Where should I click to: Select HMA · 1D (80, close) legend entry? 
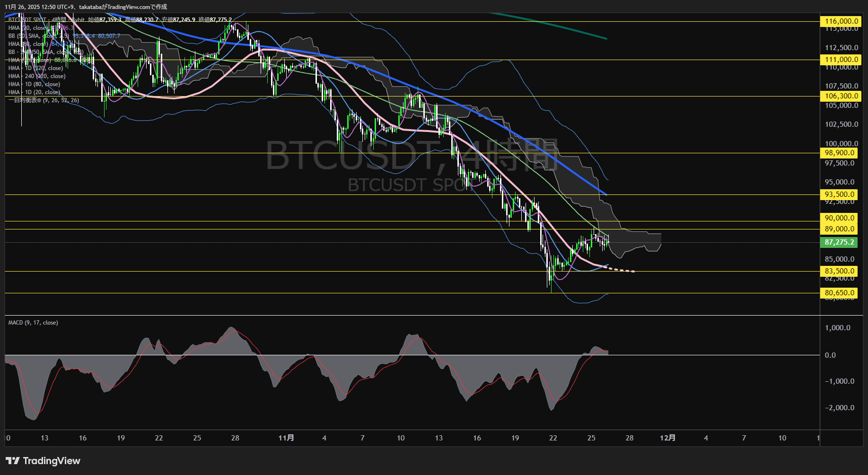pos(33,84)
